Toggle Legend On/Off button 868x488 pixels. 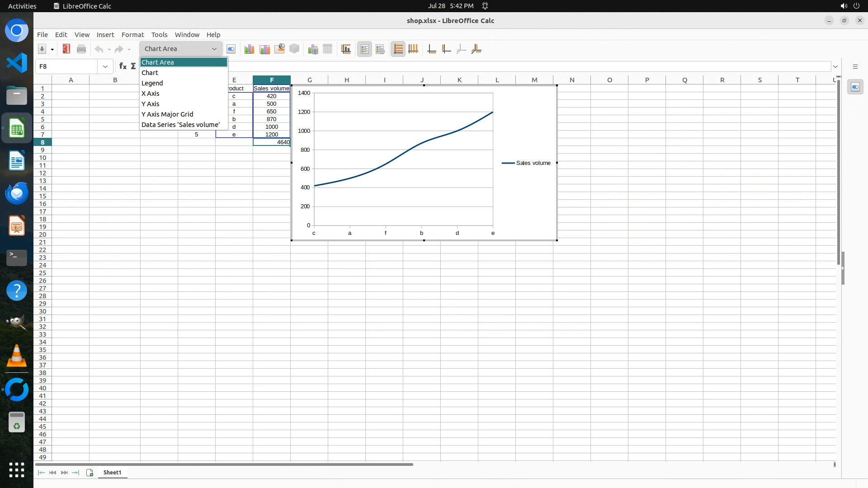[x=364, y=49]
